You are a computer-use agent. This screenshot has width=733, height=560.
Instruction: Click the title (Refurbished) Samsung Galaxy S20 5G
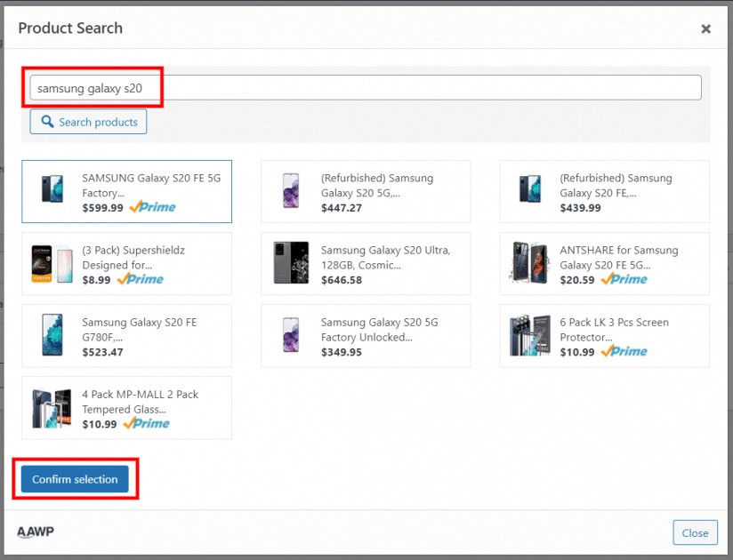377,186
